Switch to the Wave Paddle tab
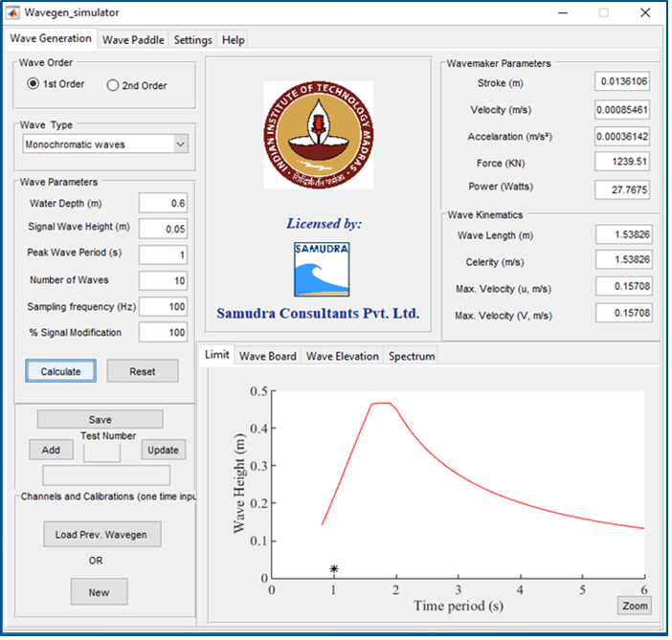672x640 pixels. click(x=133, y=40)
